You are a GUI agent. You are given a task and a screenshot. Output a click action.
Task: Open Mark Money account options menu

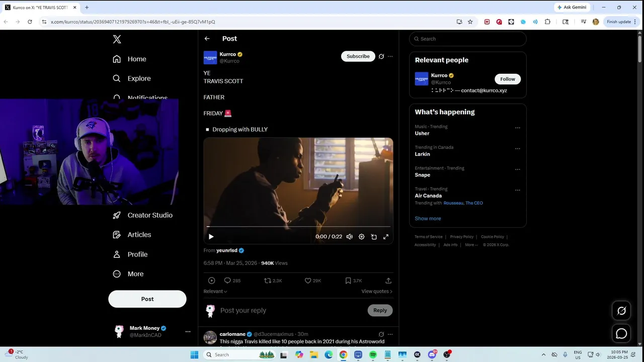188,331
